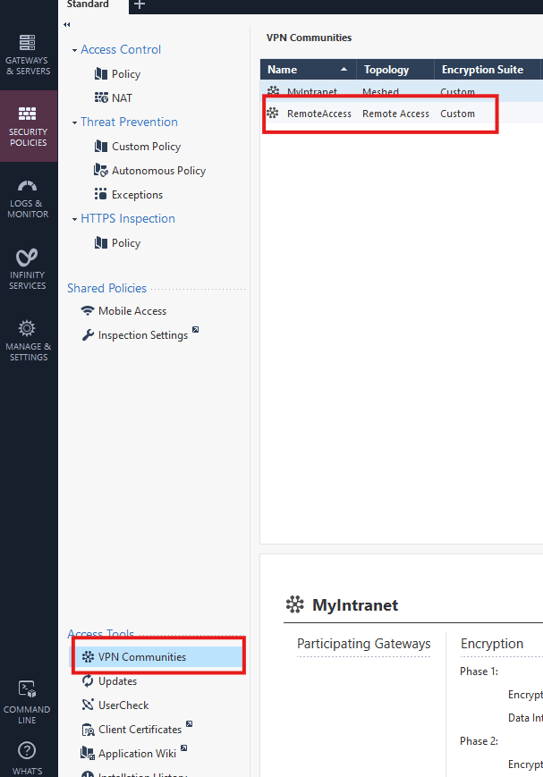Open Gateways & Servers view
The height and width of the screenshot is (777, 543).
click(28, 55)
